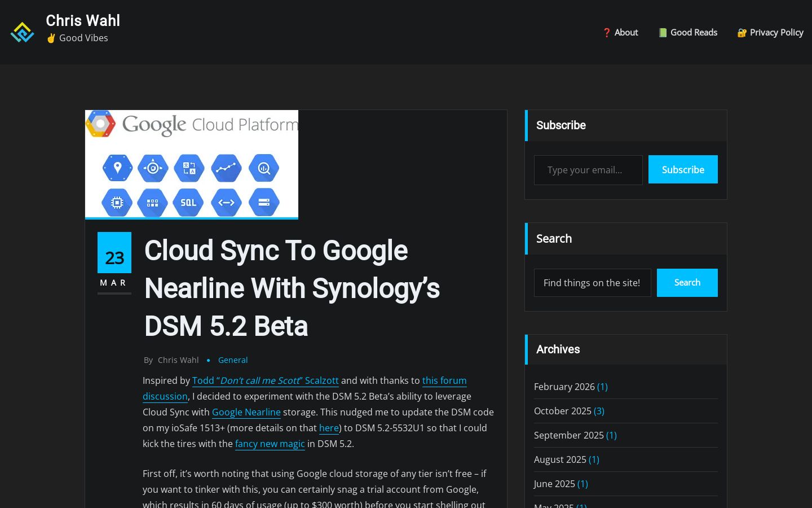Click the translate hexagon icon in image
The width and height of the screenshot is (812, 508).
click(189, 168)
